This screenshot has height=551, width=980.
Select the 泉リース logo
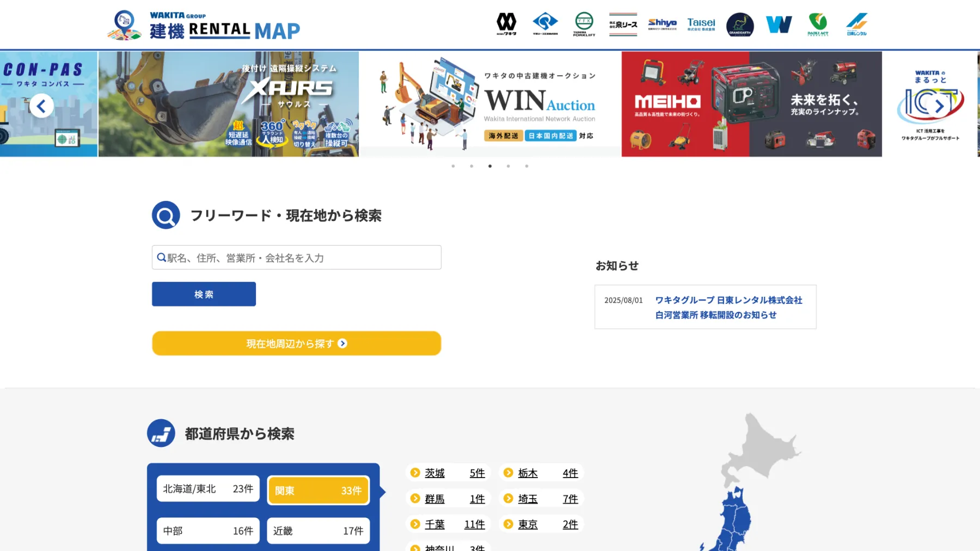[623, 25]
